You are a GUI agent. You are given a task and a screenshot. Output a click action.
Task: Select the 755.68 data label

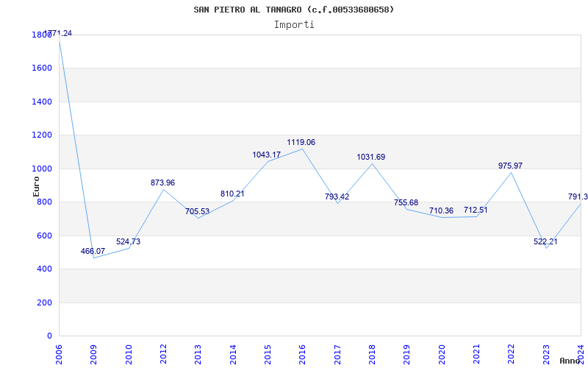[x=406, y=203]
